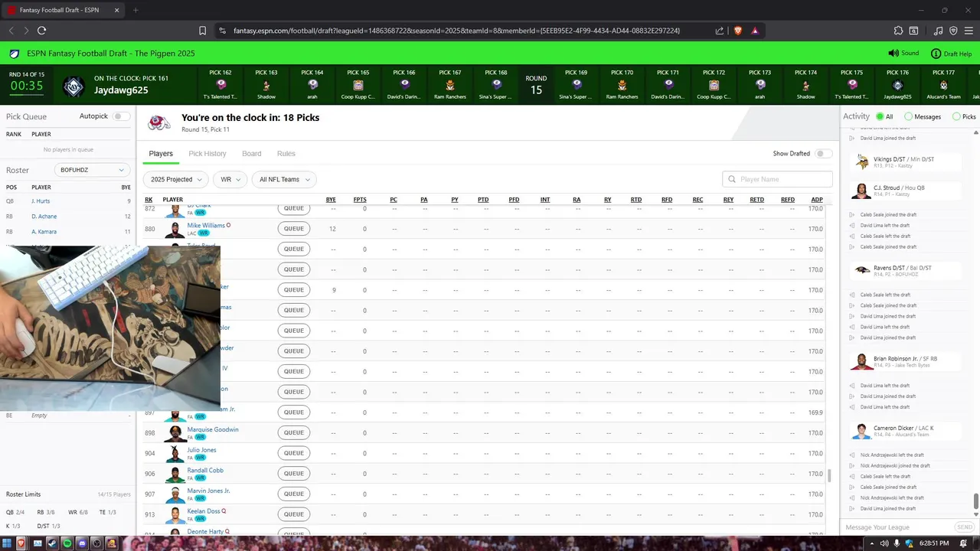Click the Alucard's Team skull logo at Pick 177

pos(943,84)
